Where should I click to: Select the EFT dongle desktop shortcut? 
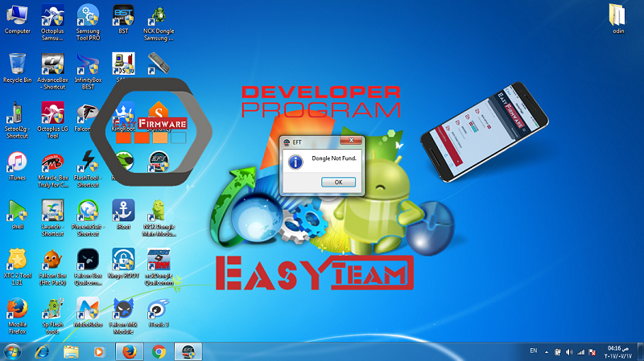[159, 162]
